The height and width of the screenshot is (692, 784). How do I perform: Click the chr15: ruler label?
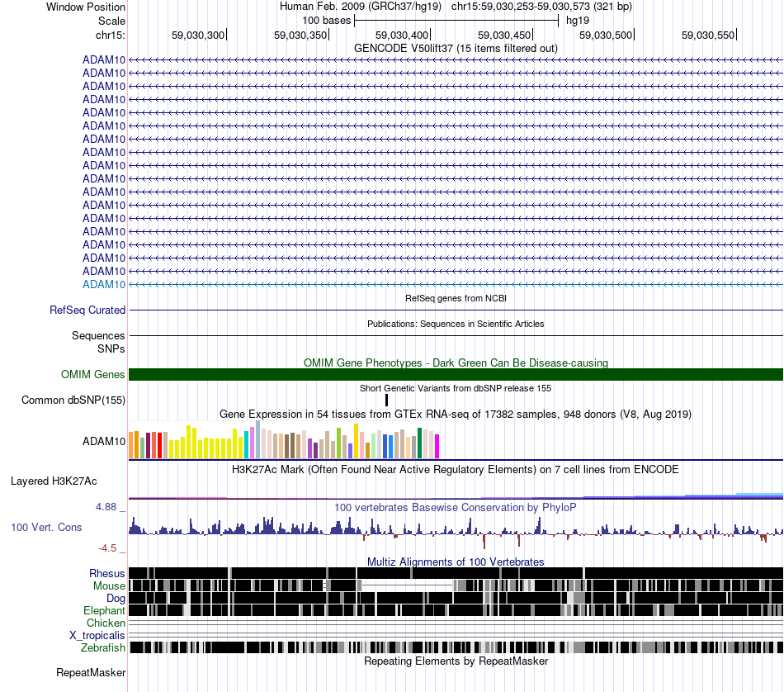point(111,35)
